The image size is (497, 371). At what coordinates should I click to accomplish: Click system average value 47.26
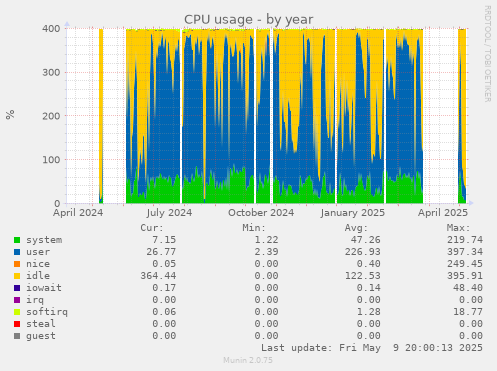pyautogui.click(x=365, y=240)
